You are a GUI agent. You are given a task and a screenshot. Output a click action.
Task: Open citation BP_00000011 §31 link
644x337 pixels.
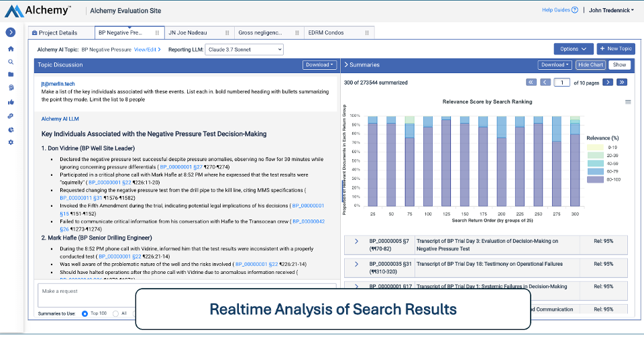point(80,198)
